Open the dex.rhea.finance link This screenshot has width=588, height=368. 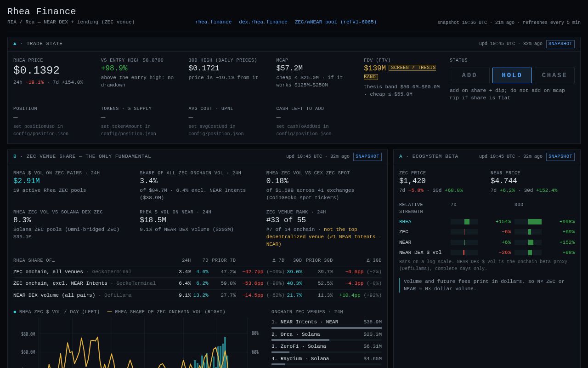tap(263, 22)
